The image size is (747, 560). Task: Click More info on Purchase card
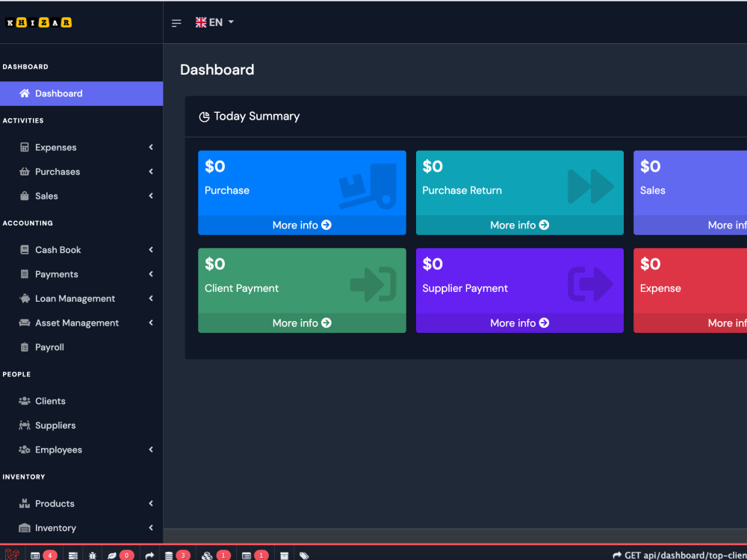coord(302,225)
